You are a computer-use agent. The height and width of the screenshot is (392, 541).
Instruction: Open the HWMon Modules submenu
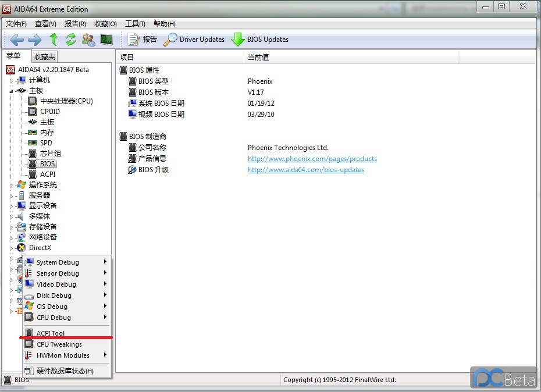tap(67, 355)
